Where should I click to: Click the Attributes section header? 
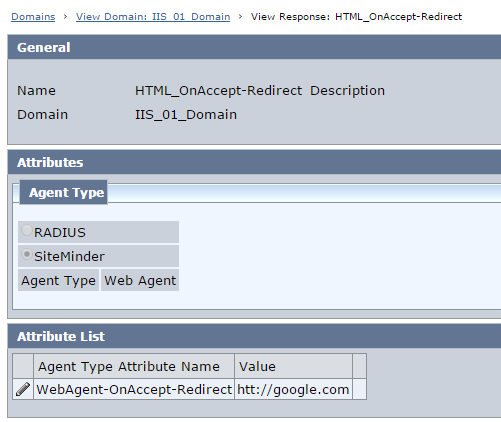pos(254,162)
